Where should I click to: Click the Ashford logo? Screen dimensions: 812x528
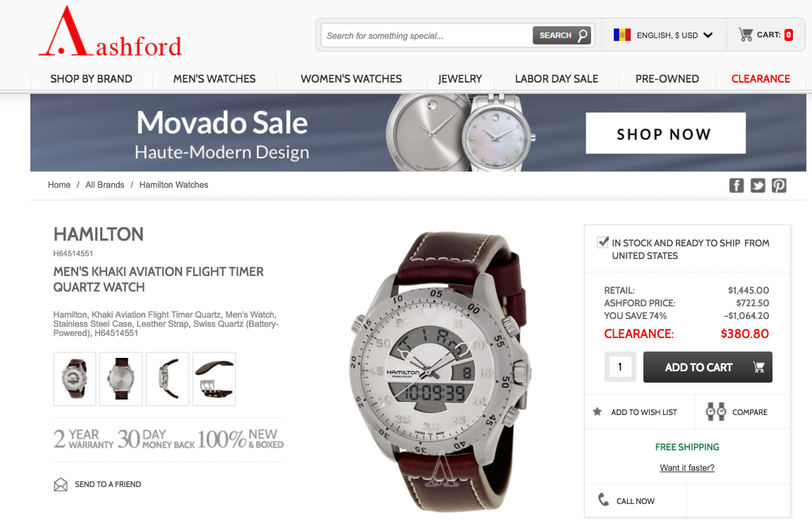110,32
